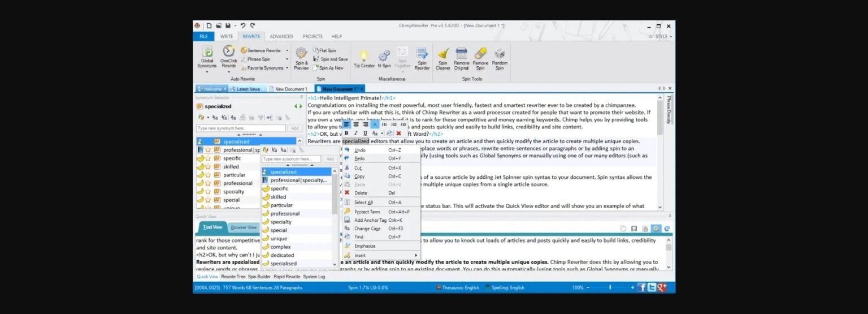Click the zoom slider in the status bar
Viewport: 868px width, 314px height.
pos(610,287)
